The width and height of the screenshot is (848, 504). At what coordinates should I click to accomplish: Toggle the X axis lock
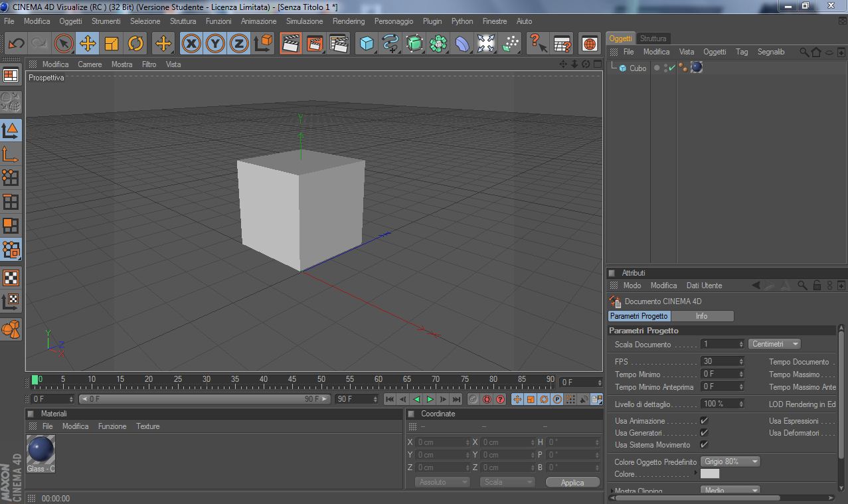coord(191,44)
